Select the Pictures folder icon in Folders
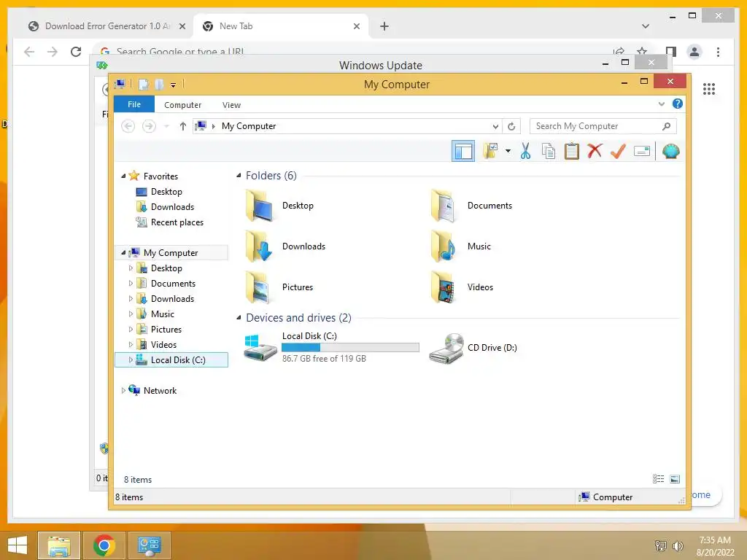Screen dimensions: 747x560 coord(259,287)
